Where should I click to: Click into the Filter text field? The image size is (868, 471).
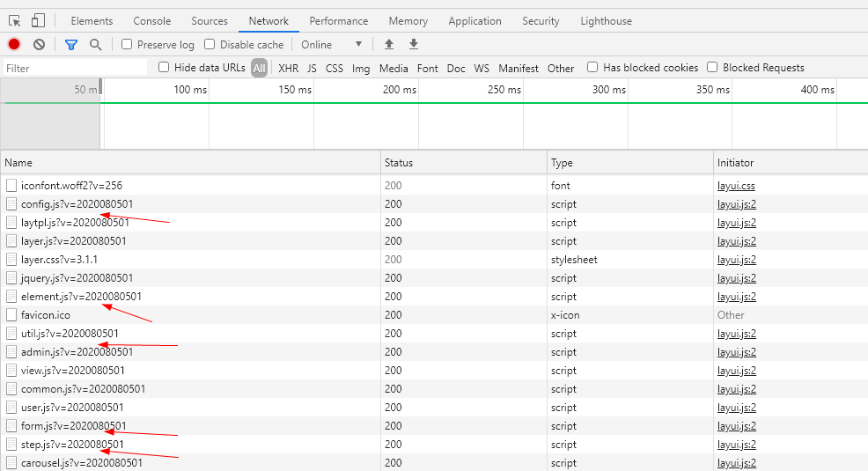pyautogui.click(x=75, y=68)
